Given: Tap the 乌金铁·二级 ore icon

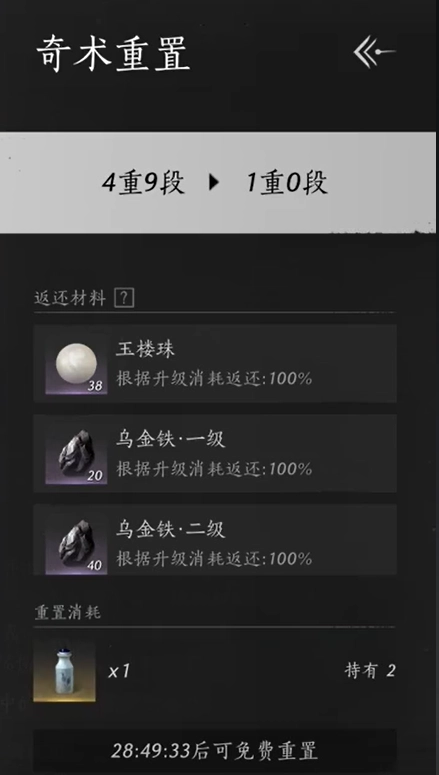Looking at the screenshot, I should [x=77, y=544].
